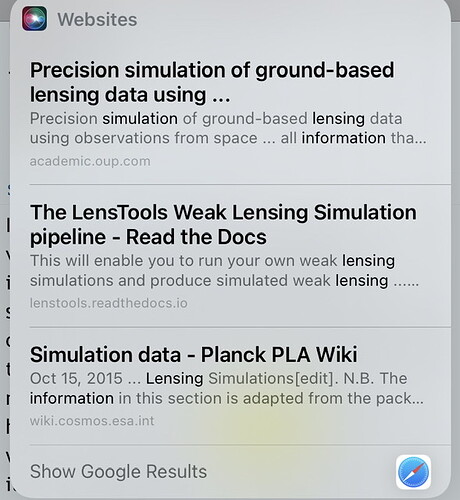Open Safari compass icon
This screenshot has height=500, width=460.
tap(413, 472)
